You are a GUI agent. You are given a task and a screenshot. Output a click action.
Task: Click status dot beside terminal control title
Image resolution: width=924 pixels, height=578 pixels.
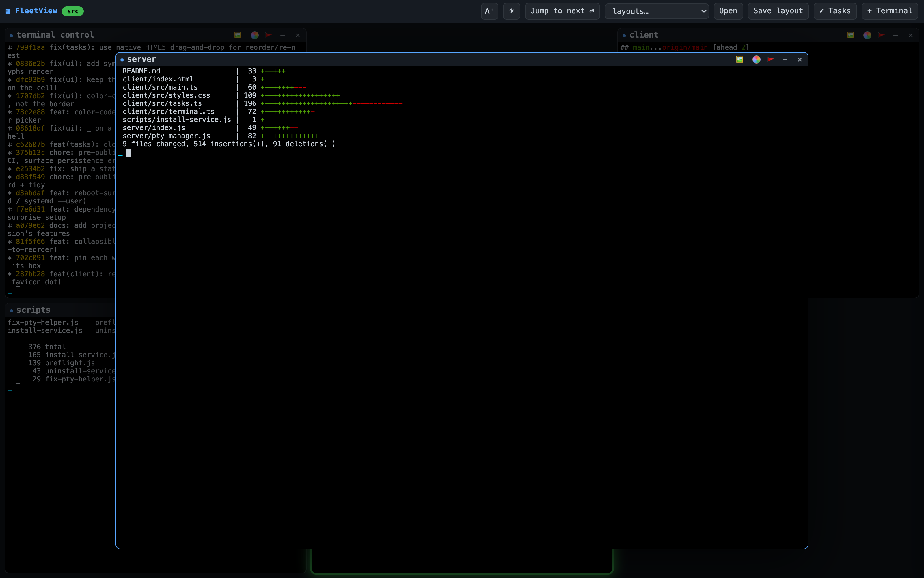(x=12, y=36)
